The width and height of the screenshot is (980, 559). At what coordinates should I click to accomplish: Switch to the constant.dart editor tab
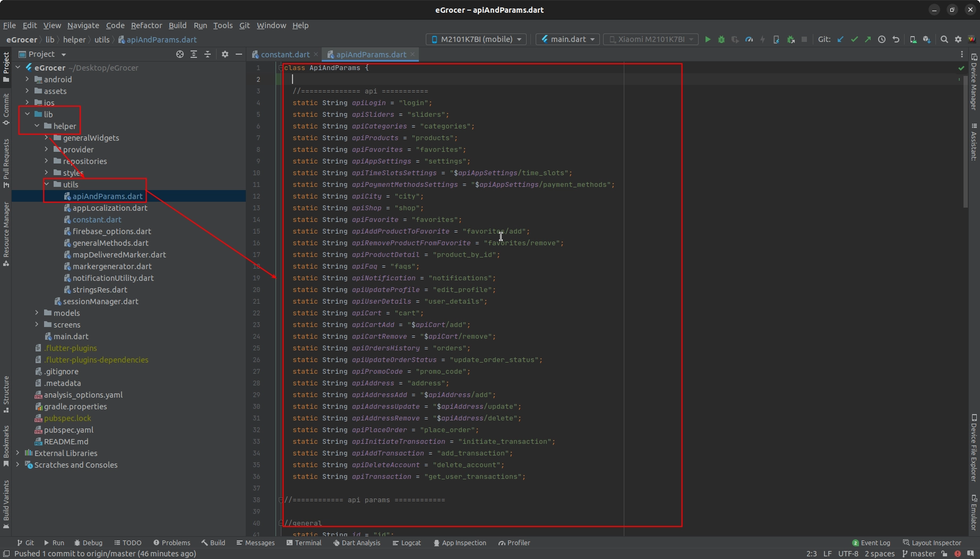pyautogui.click(x=285, y=54)
